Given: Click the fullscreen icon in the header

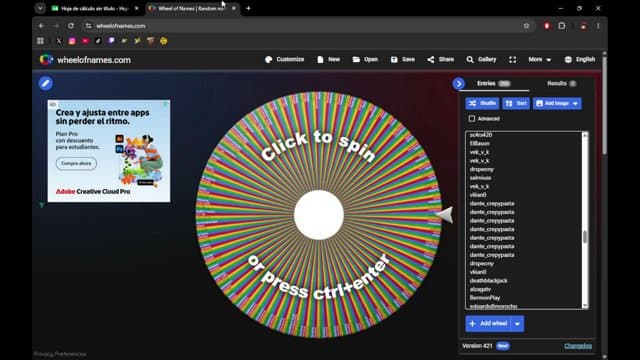Looking at the screenshot, I should pyautogui.click(x=513, y=60).
